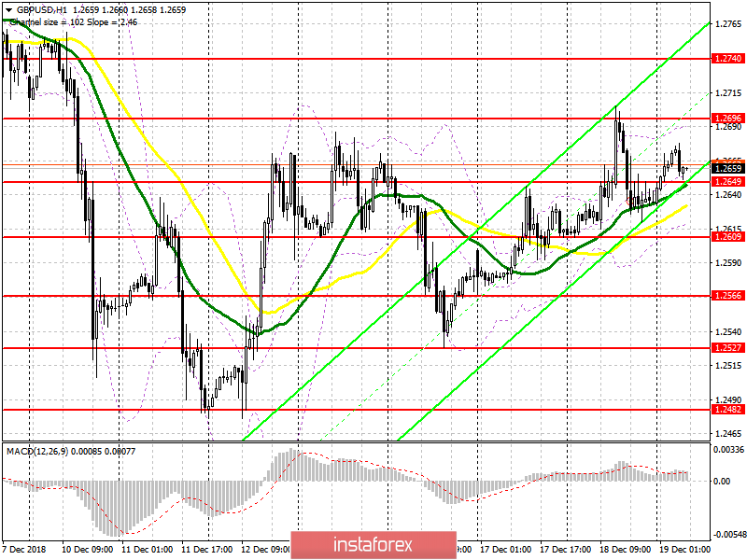Select the red 1.2649 price level tag
This screenshot has width=747, height=560.
pyautogui.click(x=728, y=181)
